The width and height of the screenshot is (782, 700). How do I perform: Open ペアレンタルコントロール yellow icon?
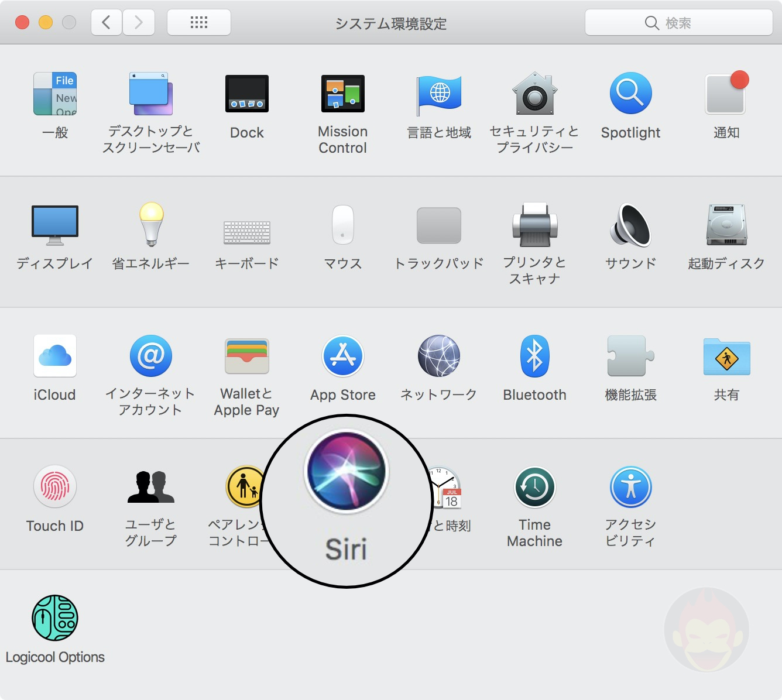[x=245, y=487]
